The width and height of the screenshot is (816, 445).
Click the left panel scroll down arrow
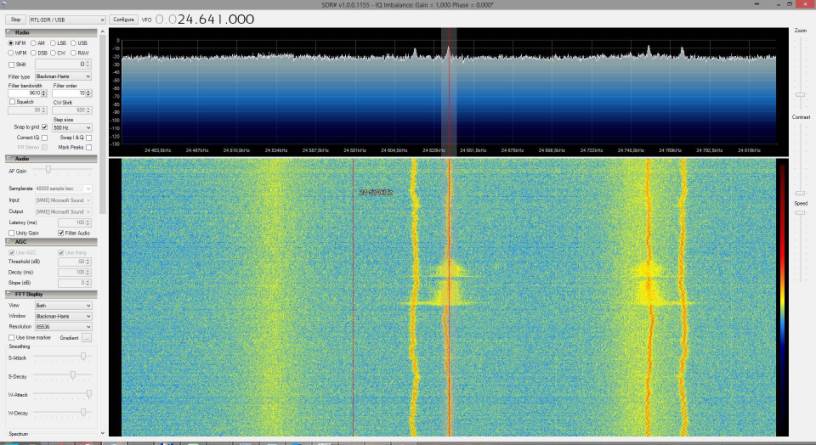click(103, 433)
